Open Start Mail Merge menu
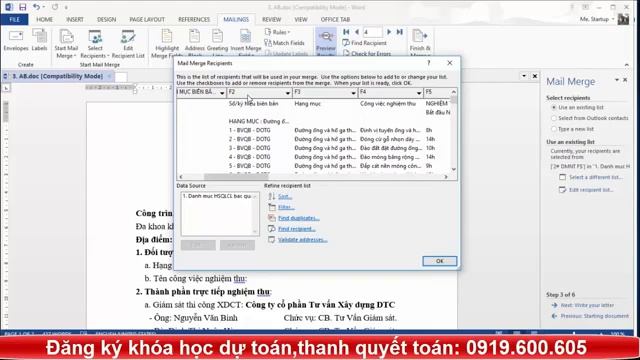 coord(66,44)
